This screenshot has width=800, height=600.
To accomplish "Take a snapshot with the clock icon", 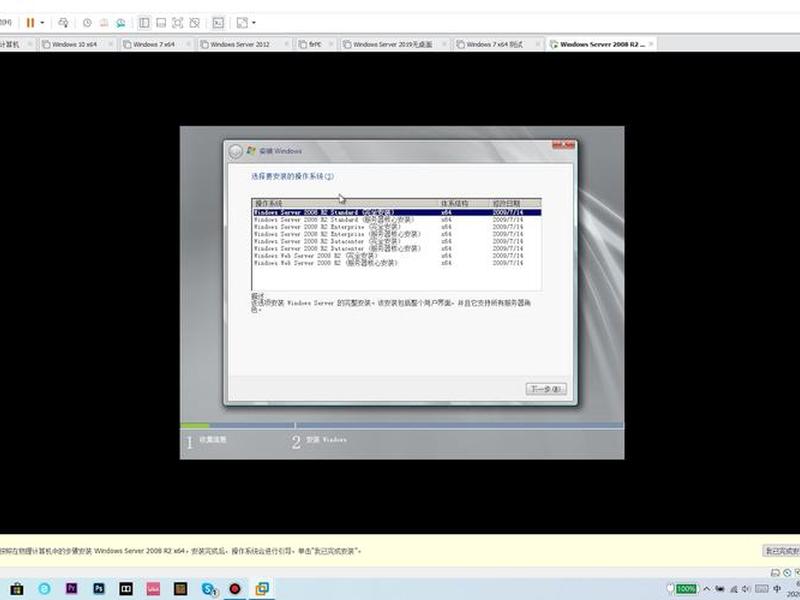I will (87, 22).
